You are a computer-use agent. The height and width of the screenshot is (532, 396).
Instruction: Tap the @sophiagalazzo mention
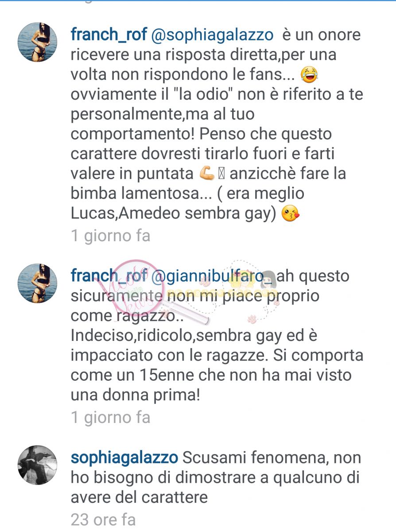pyautogui.click(x=213, y=35)
